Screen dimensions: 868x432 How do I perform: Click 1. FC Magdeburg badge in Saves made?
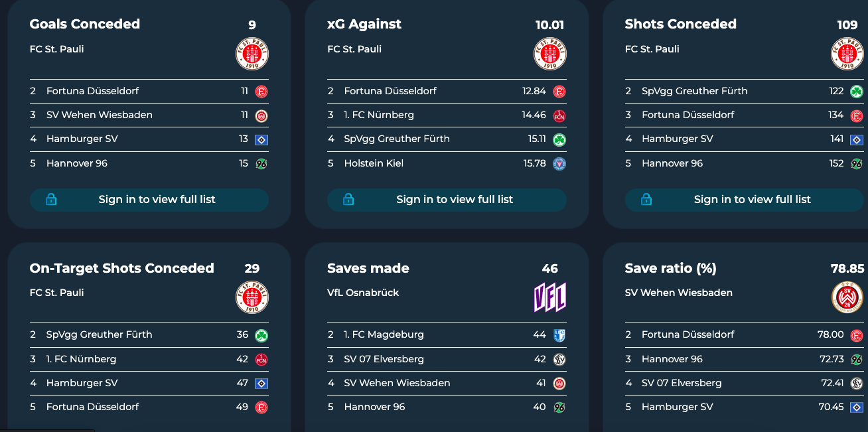pos(559,335)
